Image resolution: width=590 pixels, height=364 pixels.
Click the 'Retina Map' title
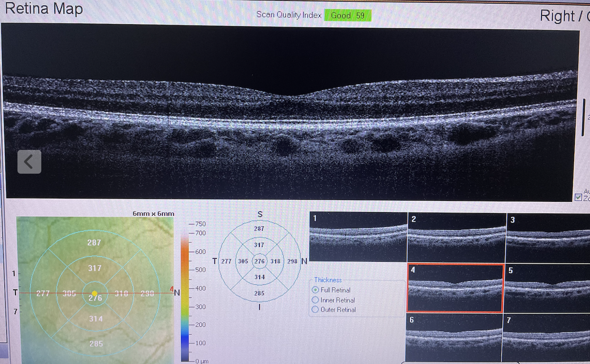44,8
